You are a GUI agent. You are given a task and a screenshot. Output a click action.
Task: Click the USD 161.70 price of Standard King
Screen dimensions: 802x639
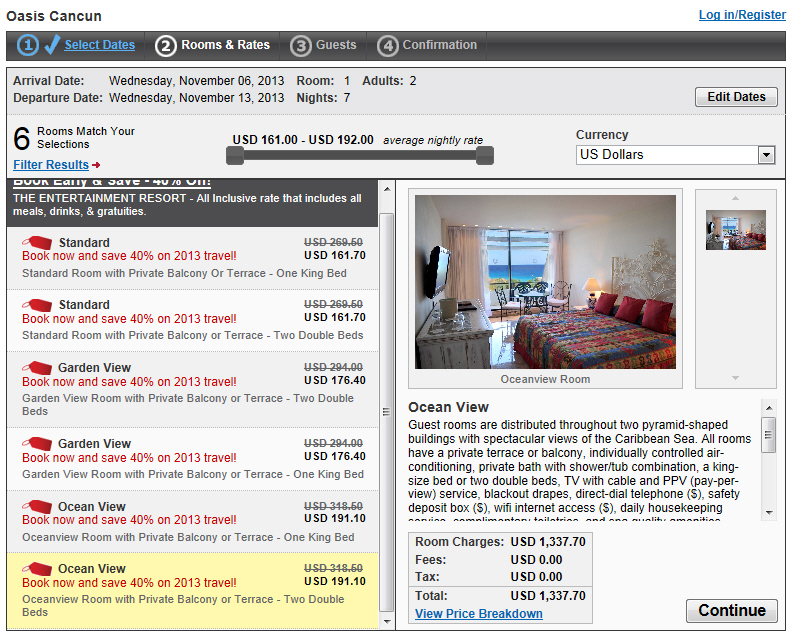335,255
